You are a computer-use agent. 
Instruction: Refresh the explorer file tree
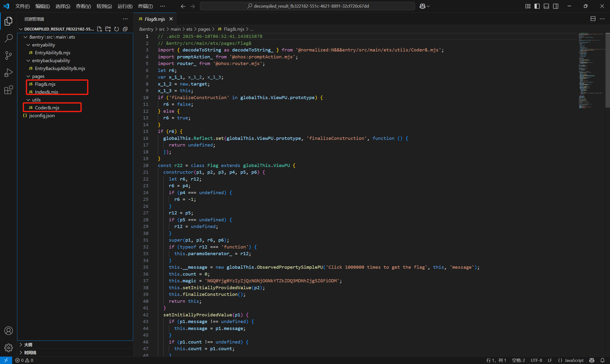(x=117, y=29)
